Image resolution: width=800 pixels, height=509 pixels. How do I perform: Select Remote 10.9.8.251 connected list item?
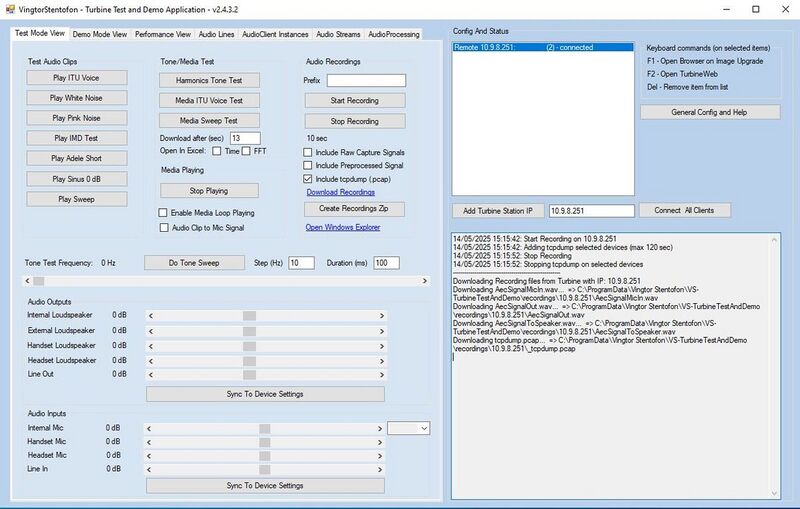[x=543, y=47]
